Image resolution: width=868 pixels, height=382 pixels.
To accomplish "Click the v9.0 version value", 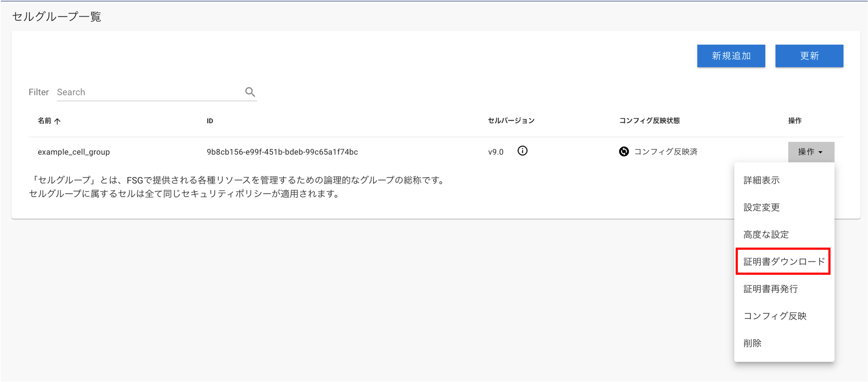I will [496, 152].
